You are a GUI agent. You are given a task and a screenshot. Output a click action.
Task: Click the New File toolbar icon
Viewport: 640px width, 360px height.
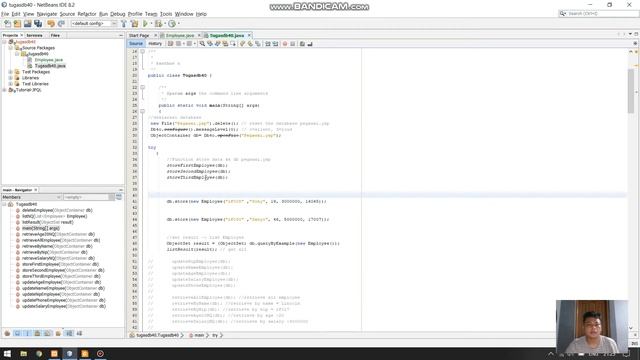click(x=7, y=24)
